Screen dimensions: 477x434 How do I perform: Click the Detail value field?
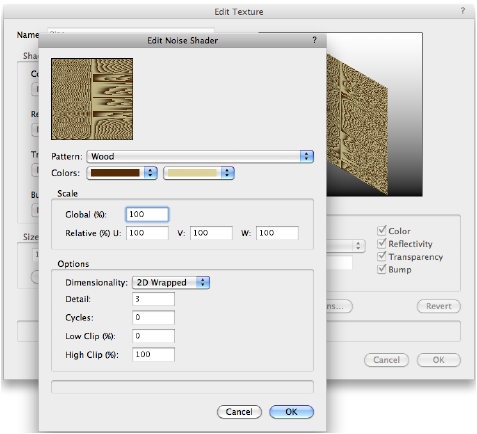[x=153, y=299]
